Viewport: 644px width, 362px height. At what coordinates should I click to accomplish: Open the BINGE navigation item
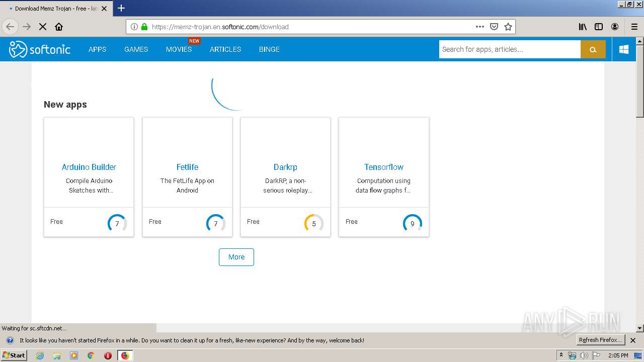(x=269, y=49)
